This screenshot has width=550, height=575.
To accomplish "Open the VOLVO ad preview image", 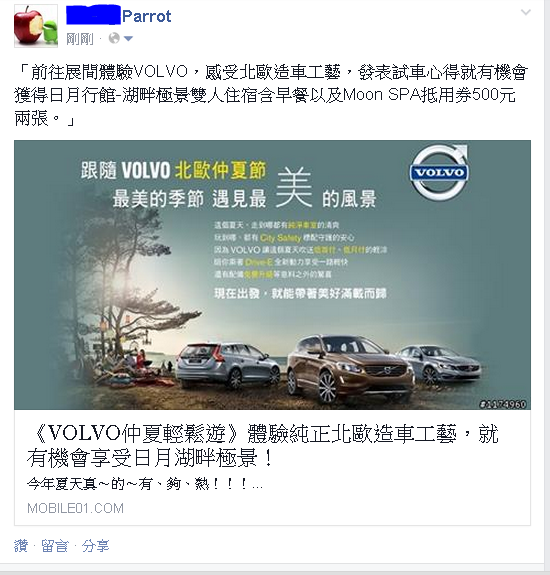I will coord(272,275).
